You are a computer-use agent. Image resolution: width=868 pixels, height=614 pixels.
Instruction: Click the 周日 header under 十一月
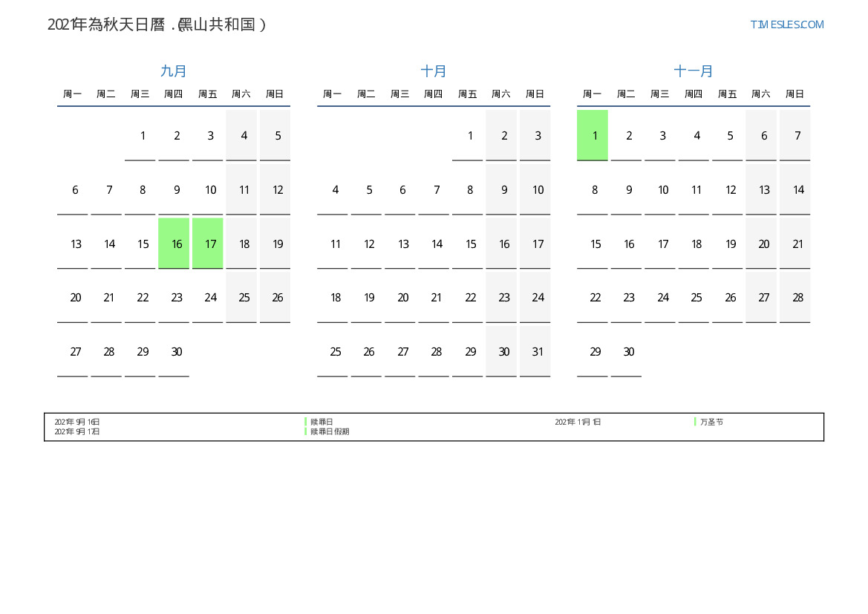coord(794,94)
